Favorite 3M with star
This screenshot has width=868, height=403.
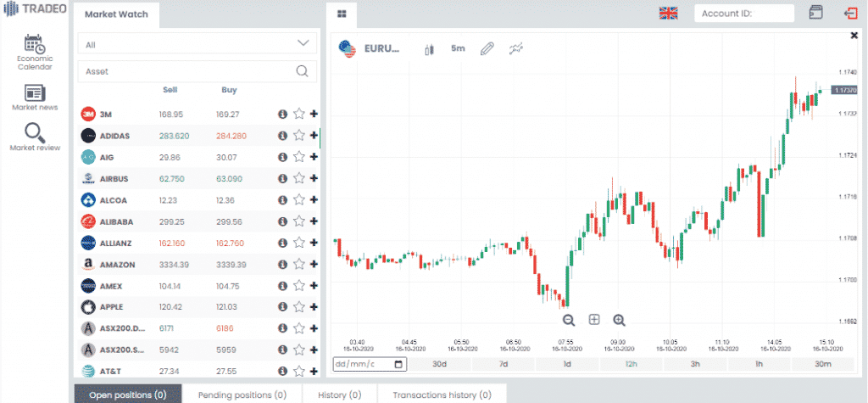tap(299, 114)
